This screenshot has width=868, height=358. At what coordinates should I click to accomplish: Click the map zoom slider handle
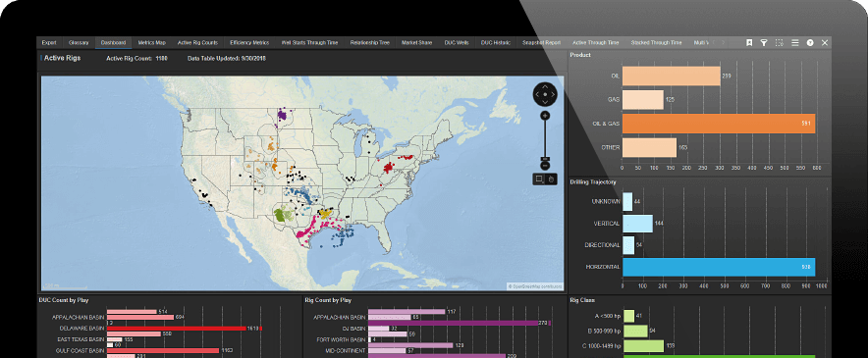point(545,160)
